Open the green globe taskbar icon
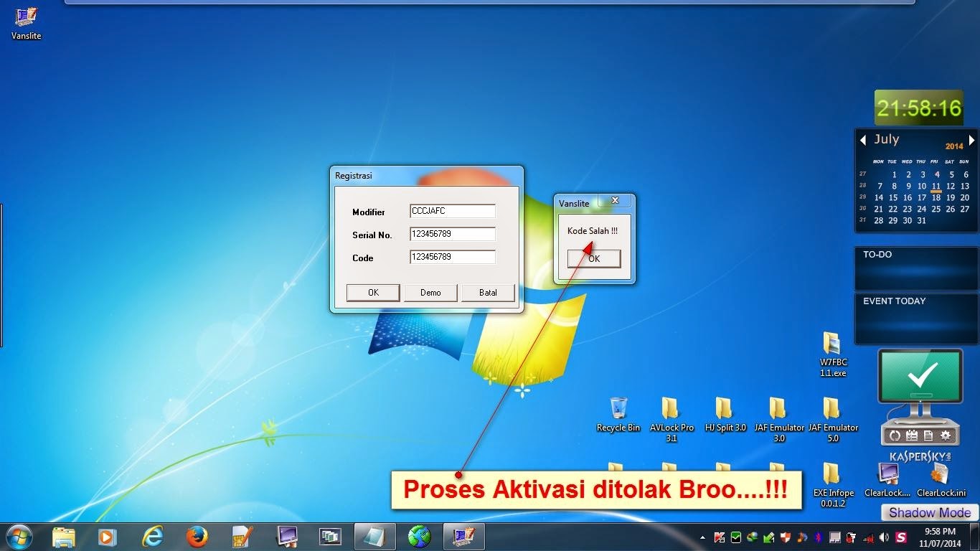980x551 pixels. [420, 537]
